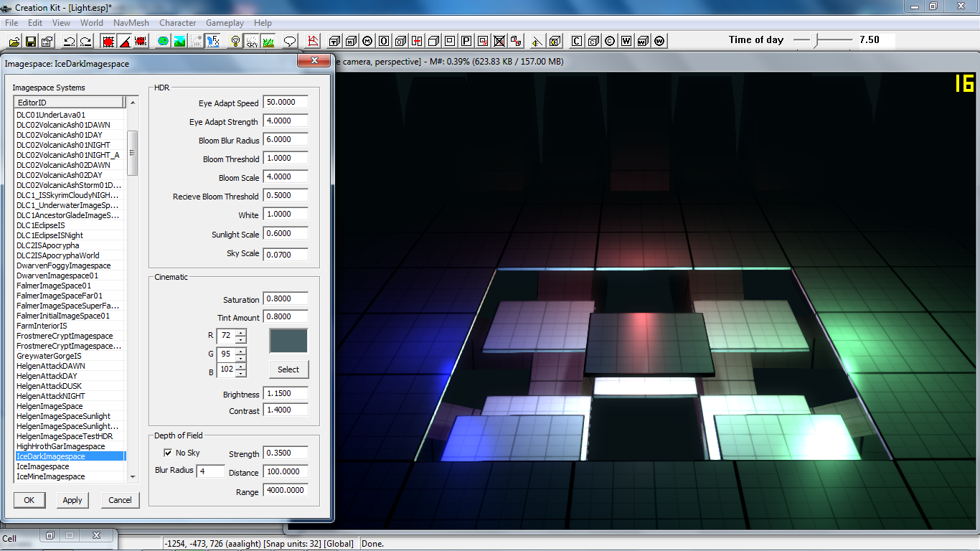
Task: Click the Select color button
Action: pos(288,369)
